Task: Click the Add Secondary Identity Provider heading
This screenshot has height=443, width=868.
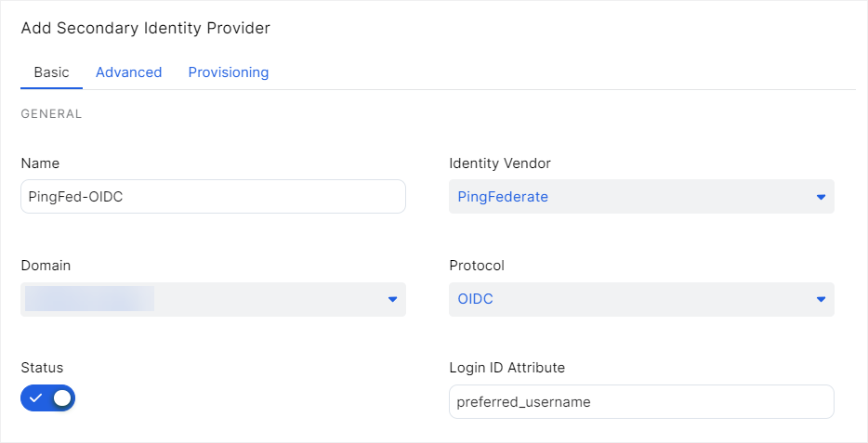Action: click(x=146, y=28)
